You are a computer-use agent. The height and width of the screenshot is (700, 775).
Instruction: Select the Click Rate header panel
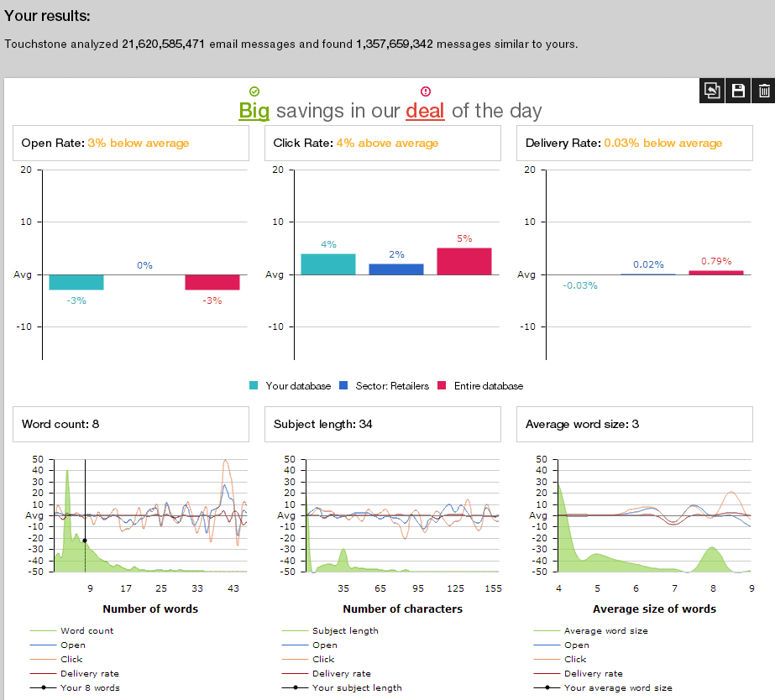(383, 144)
